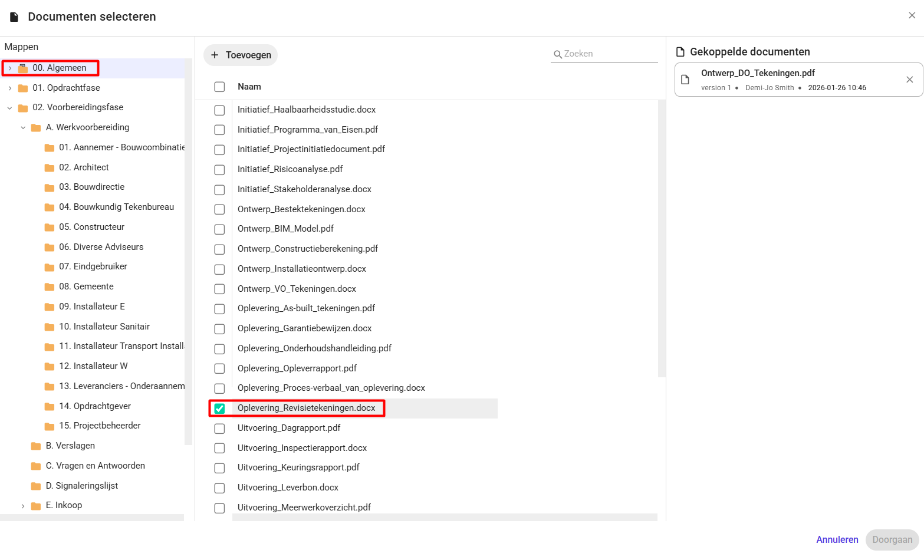Click the file icon of Ontwerp_DO_Tekeningen.pdf
The height and width of the screenshot is (560, 924).
[x=685, y=80]
